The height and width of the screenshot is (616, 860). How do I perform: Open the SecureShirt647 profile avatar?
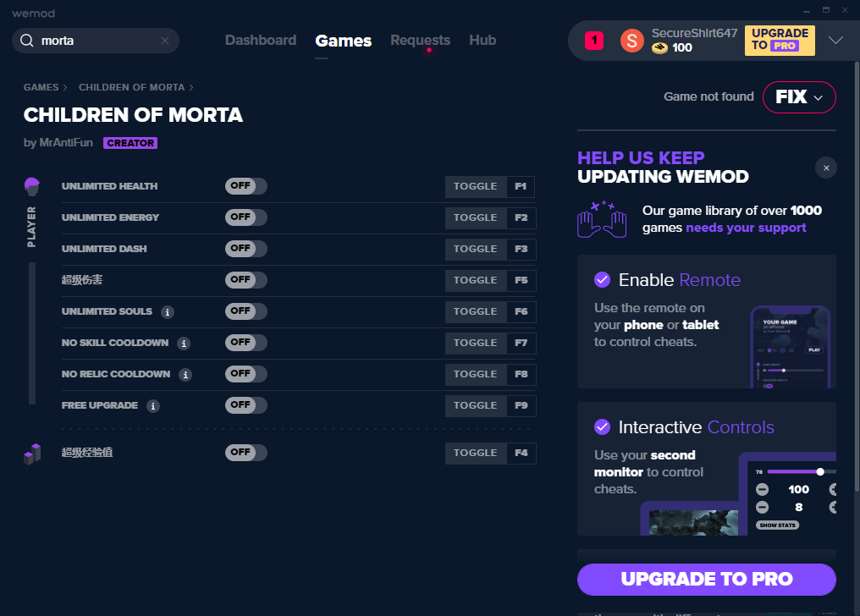631,41
